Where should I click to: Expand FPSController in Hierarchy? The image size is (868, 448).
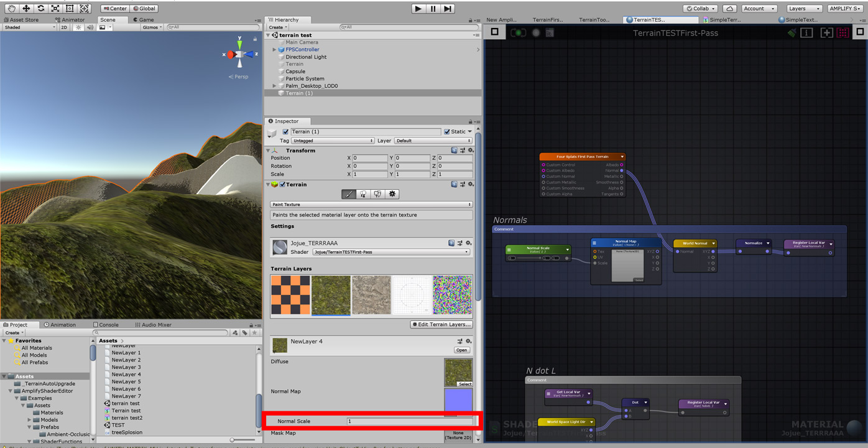coord(274,50)
